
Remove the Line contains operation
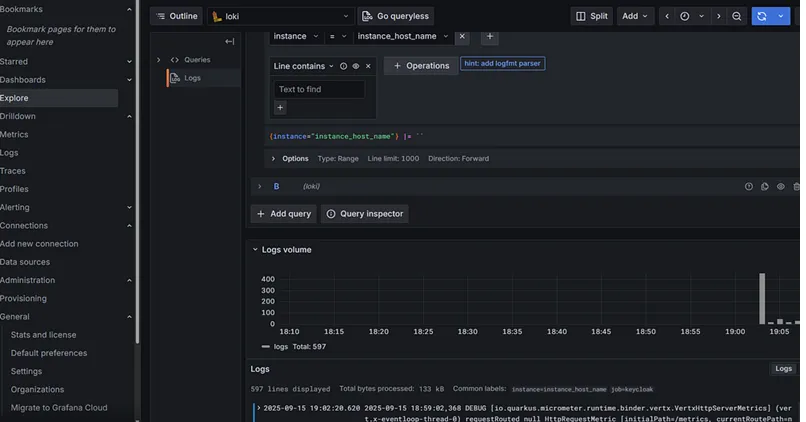[x=368, y=66]
